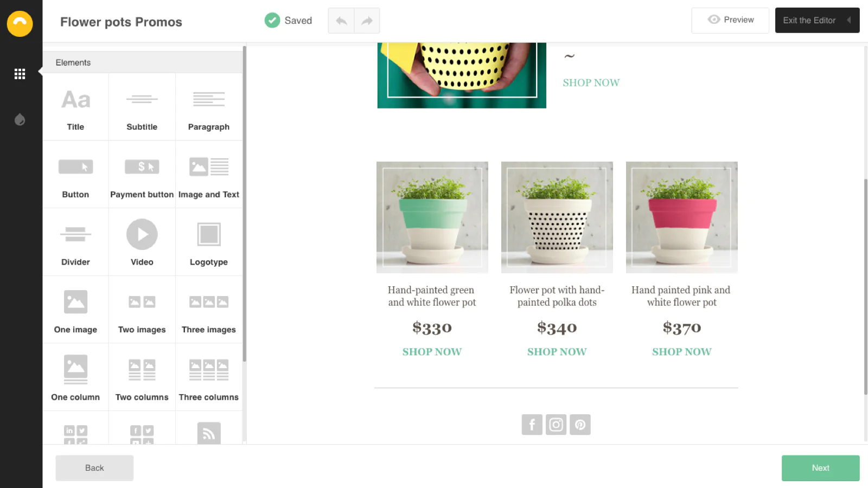The width and height of the screenshot is (868, 488).
Task: Click the Pinterest social icon
Action: [580, 425]
